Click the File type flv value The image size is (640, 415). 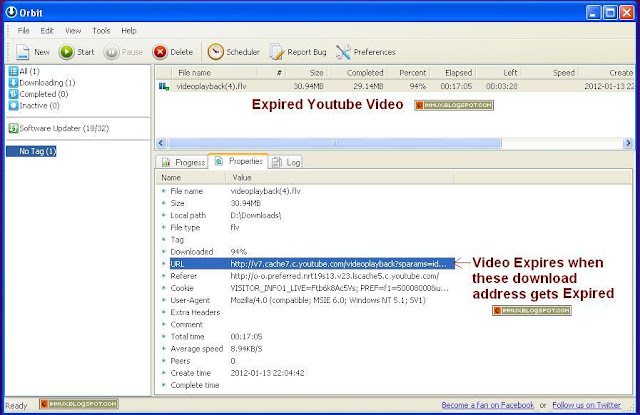[x=235, y=228]
